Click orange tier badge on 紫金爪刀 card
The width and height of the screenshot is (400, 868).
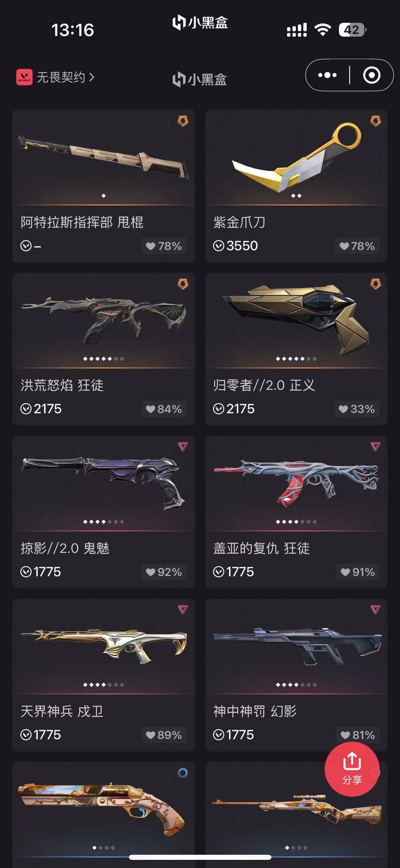pos(376,121)
